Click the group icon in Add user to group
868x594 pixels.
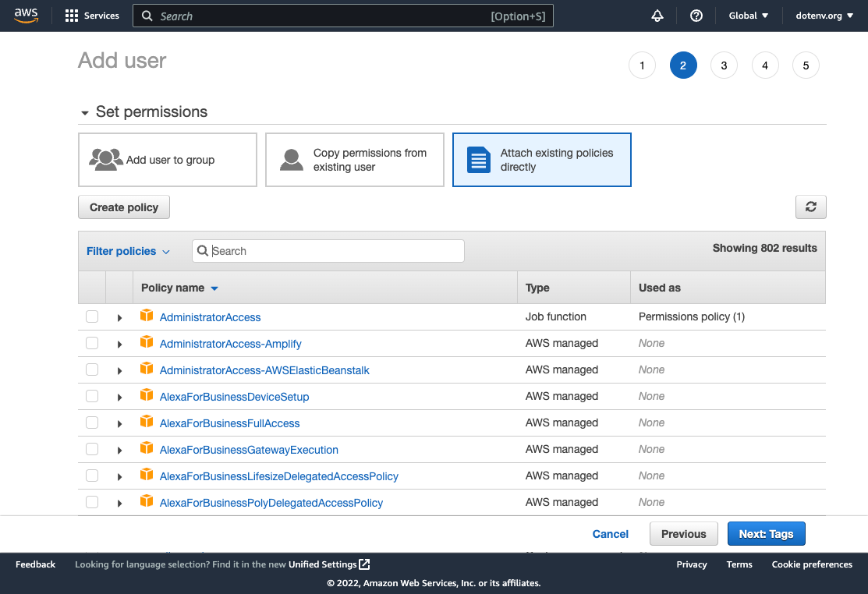pyautogui.click(x=105, y=159)
